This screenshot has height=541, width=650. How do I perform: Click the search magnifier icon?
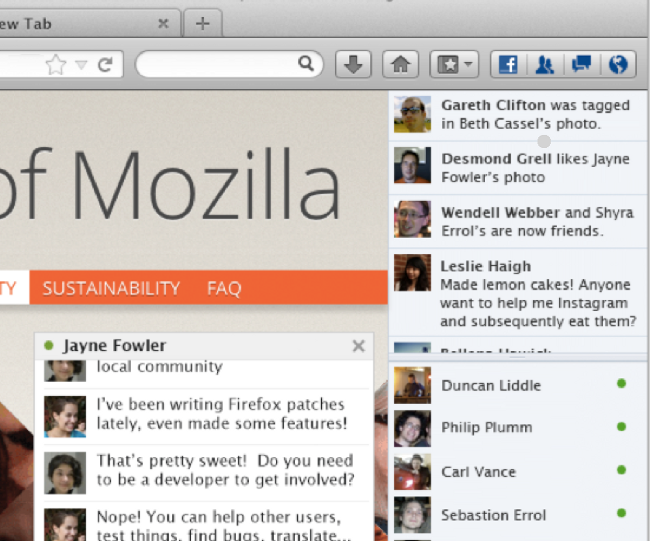306,63
